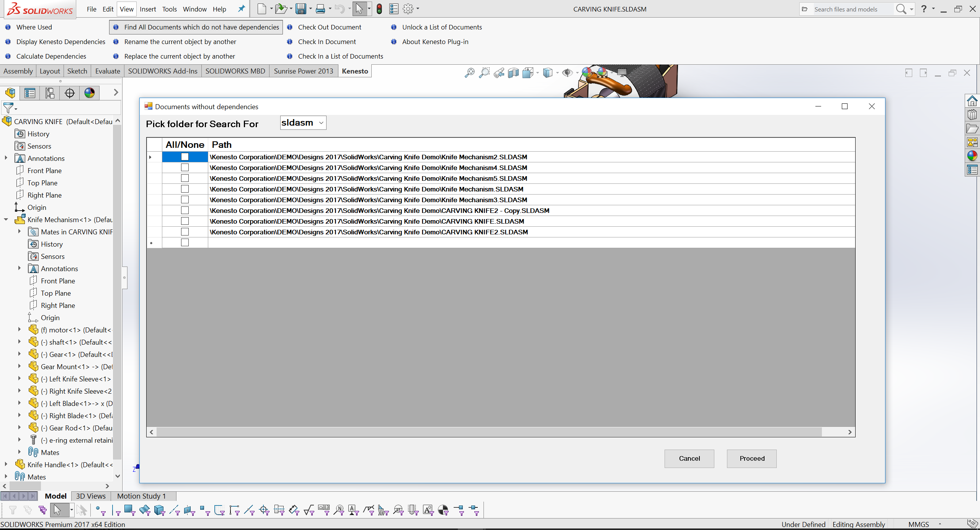Pin the menu bar pushpin icon
The height and width of the screenshot is (530, 980).
pyautogui.click(x=242, y=9)
